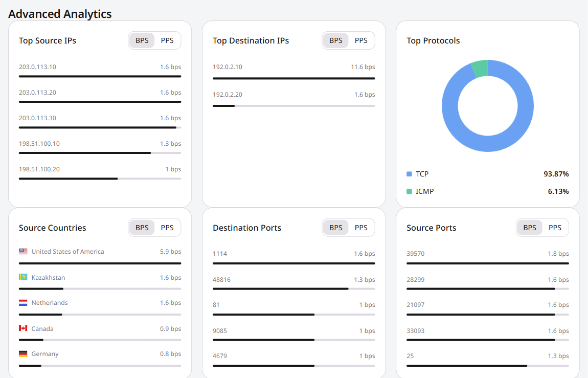This screenshot has width=588, height=378.
Task: Click the port 25 traffic bar
Action: 487,366
